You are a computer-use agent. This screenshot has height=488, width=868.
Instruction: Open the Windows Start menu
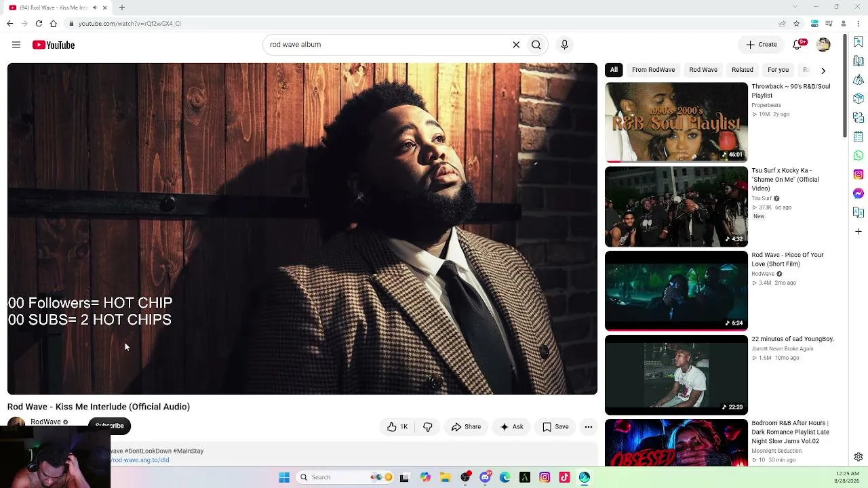284,477
